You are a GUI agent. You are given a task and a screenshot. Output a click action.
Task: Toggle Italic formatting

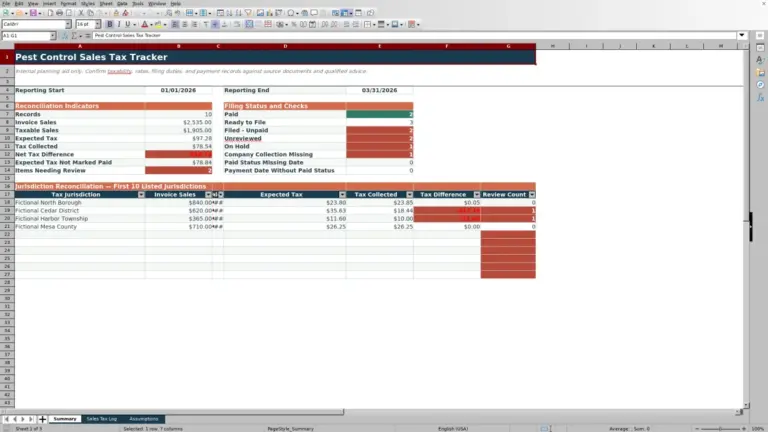pos(119,24)
